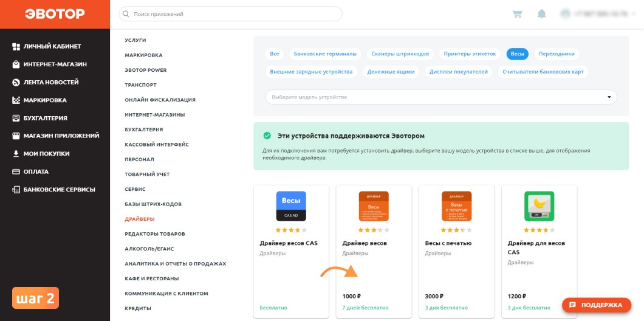Focus the Поиск приложений search field

point(230,14)
